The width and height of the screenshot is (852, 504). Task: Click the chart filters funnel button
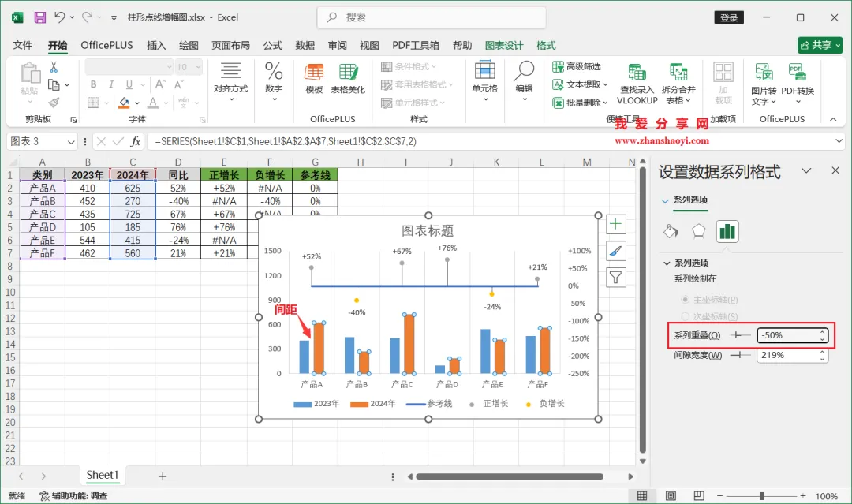click(615, 278)
